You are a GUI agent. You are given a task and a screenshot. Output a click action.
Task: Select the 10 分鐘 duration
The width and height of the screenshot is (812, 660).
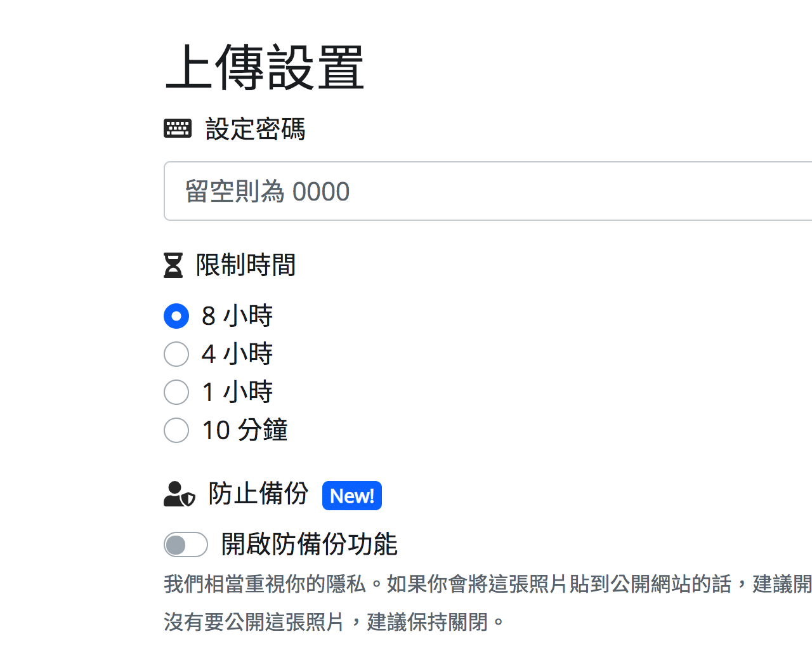[176, 430]
